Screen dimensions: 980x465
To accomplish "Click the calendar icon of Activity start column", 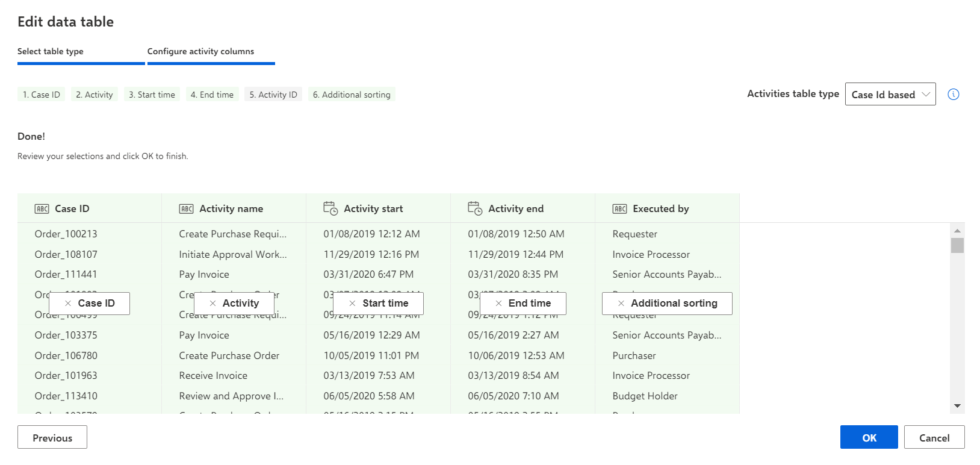I will (330, 208).
